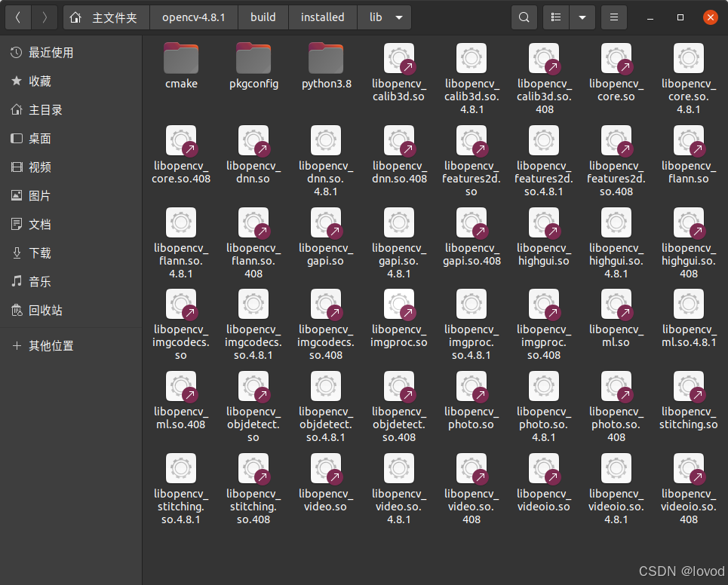Select libopencv_photo.so.408 file name
This screenshot has width=728, height=585.
616,424
